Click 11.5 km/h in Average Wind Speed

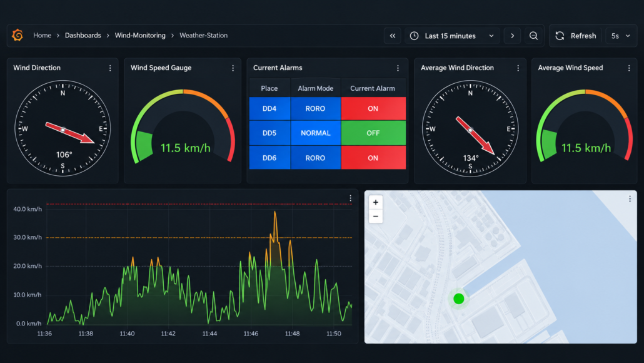[x=586, y=148]
